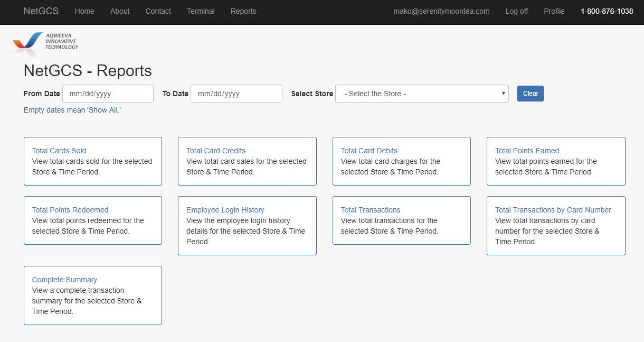Open the Select Store dropdown
The image size is (644, 342).
click(422, 94)
